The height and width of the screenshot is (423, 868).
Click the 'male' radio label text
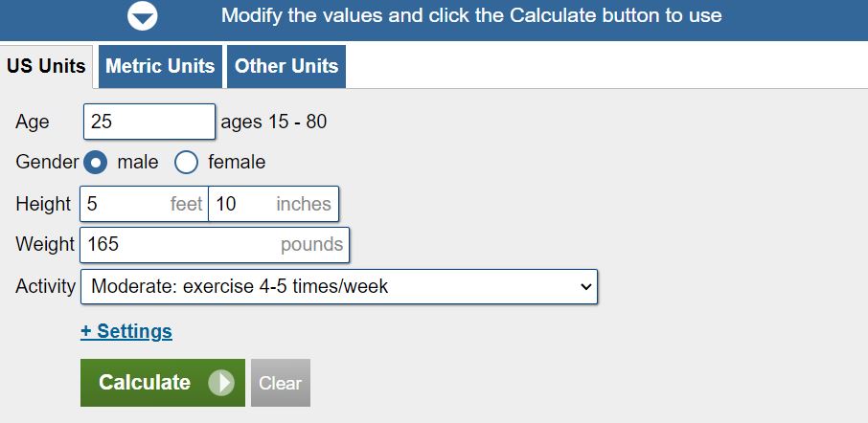[x=138, y=163]
